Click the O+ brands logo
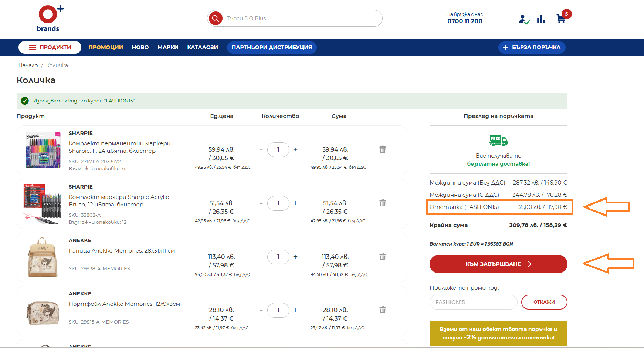The image size is (644, 348). [x=50, y=18]
